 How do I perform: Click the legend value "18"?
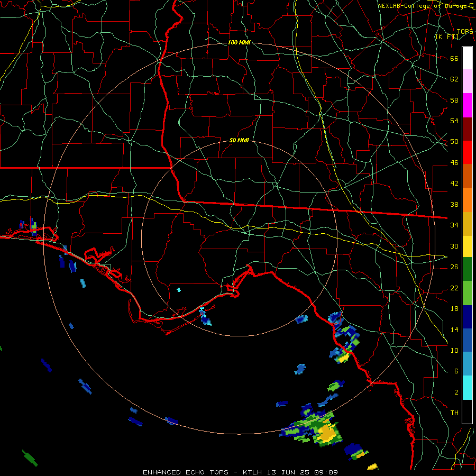point(454,309)
